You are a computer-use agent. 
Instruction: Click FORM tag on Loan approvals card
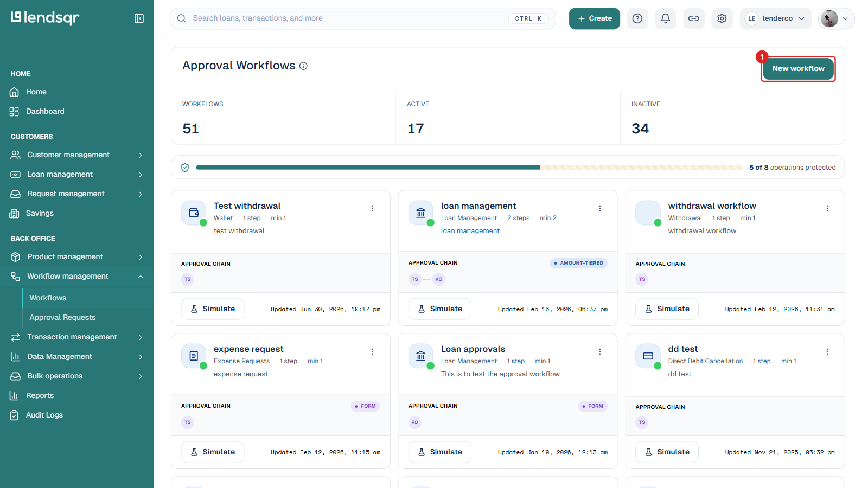[592, 406]
